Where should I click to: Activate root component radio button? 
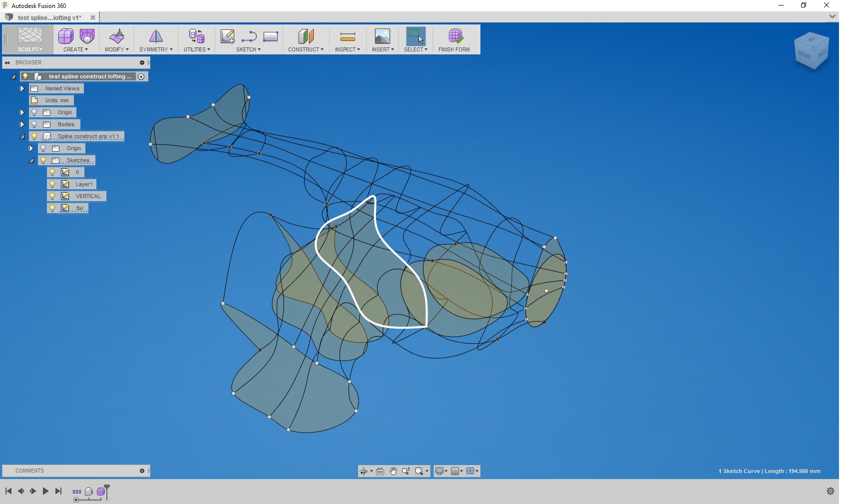(141, 76)
